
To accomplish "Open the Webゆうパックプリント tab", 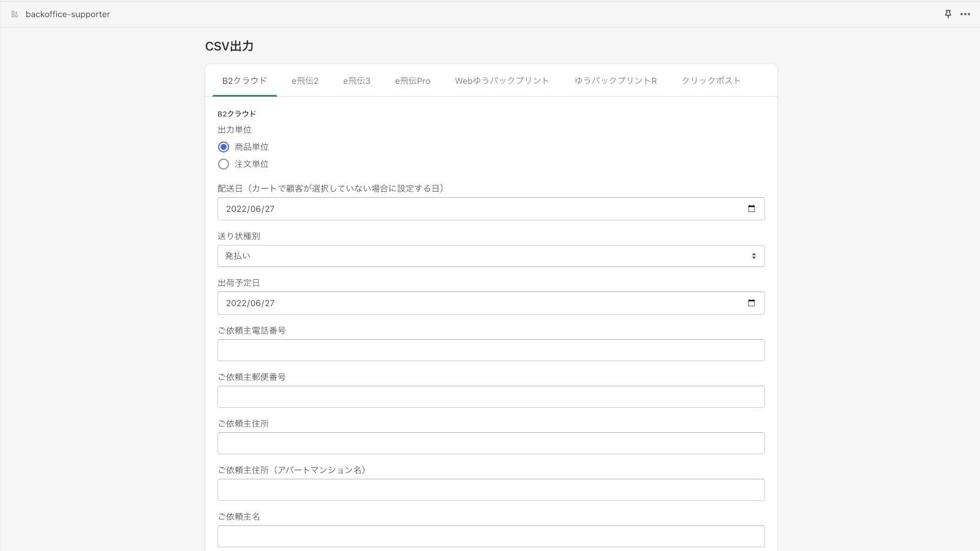I will click(x=502, y=81).
